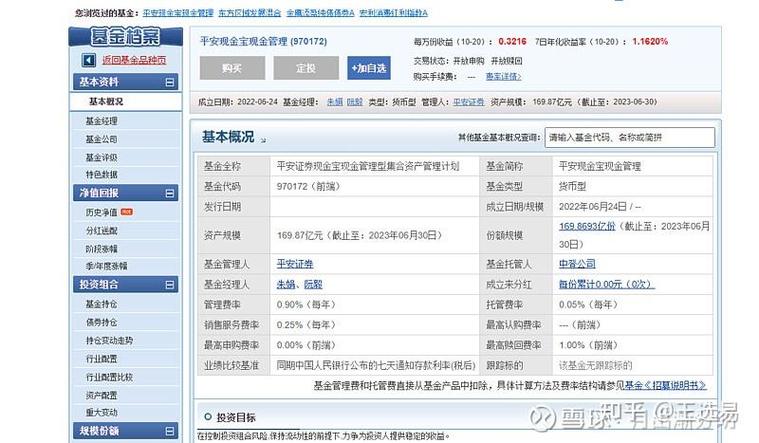Open 分红送配 sidebar item
The image size is (759, 443).
coord(102,230)
